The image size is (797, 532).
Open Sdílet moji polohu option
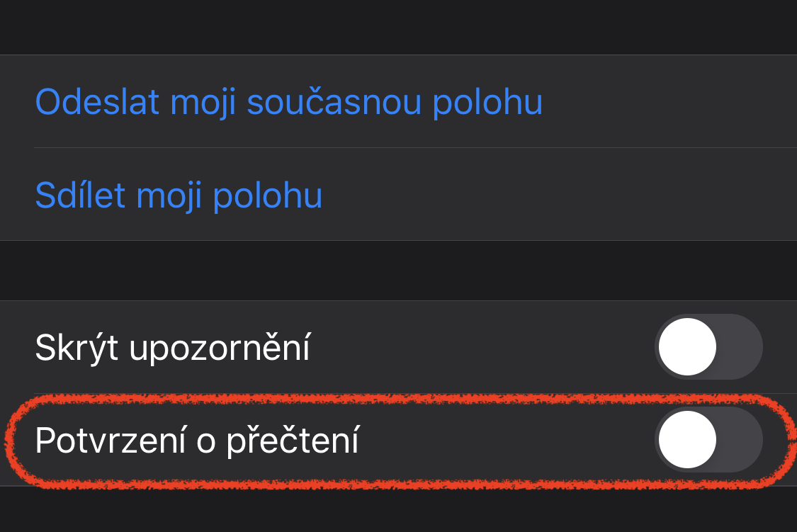click(x=179, y=196)
